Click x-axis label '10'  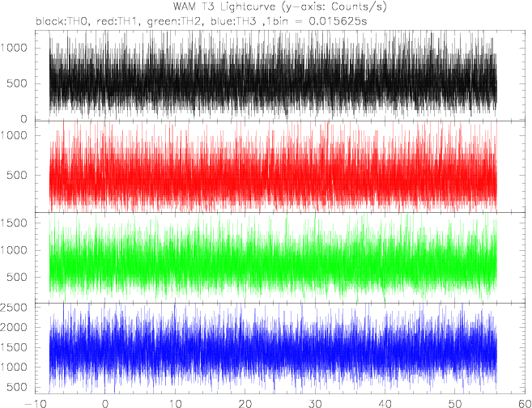[175, 404]
